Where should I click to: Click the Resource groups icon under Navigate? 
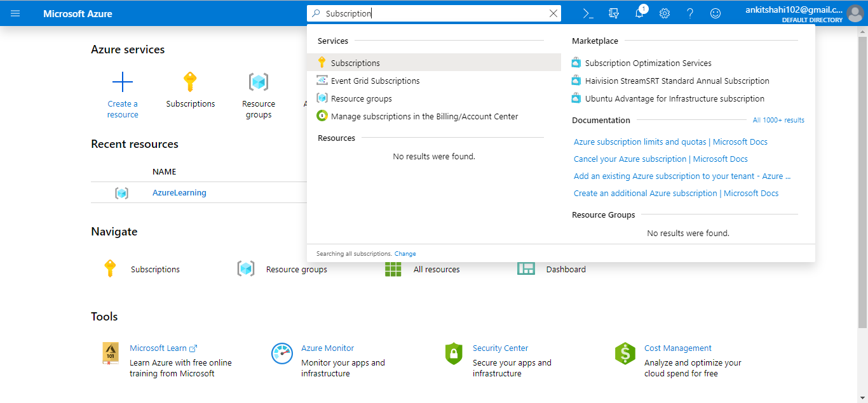(x=246, y=269)
